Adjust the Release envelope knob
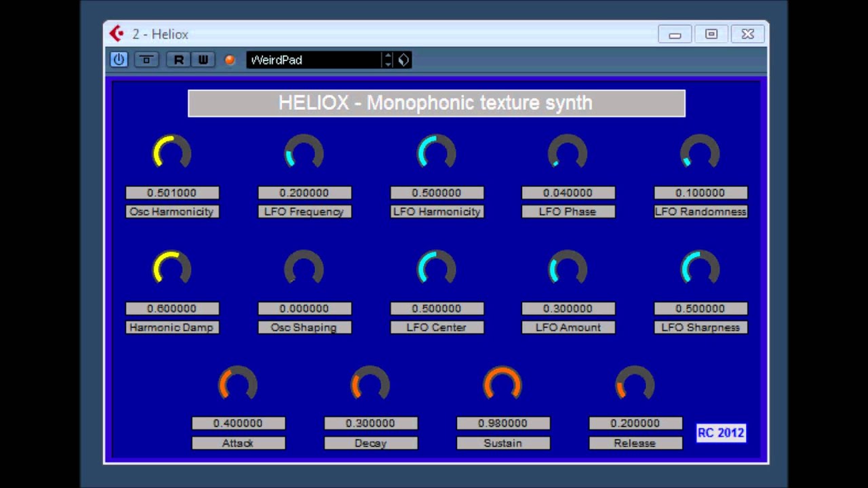Image resolution: width=868 pixels, height=488 pixels. coord(635,384)
